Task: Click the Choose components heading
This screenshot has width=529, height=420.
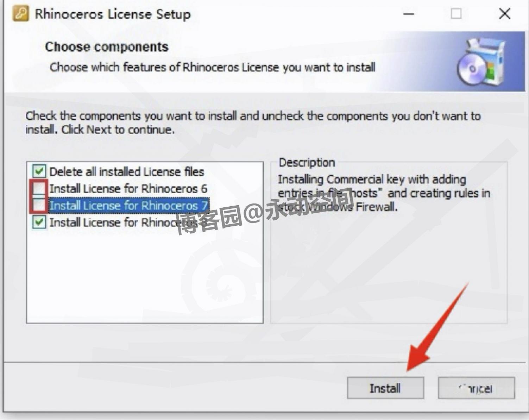Action: click(x=107, y=47)
